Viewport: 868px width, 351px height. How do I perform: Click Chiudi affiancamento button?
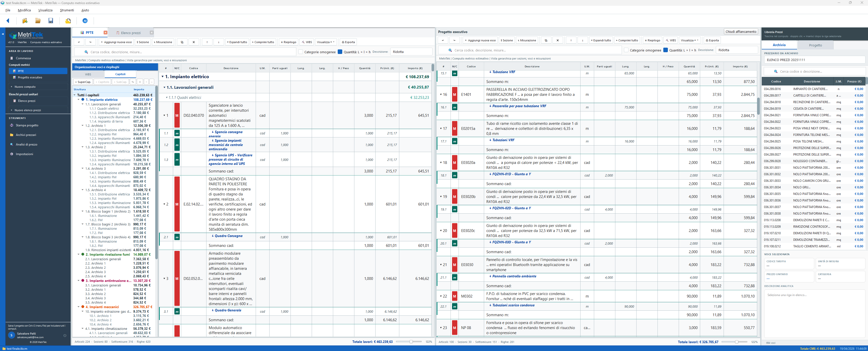(741, 32)
